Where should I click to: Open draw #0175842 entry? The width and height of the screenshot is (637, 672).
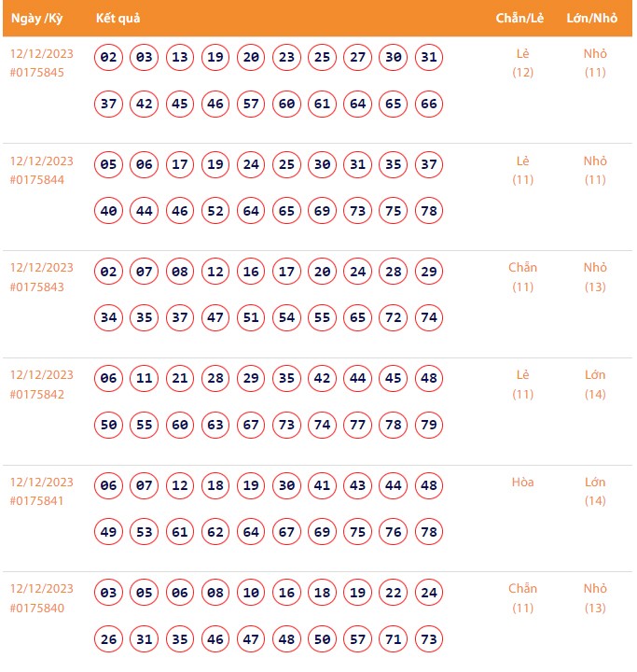tap(37, 394)
